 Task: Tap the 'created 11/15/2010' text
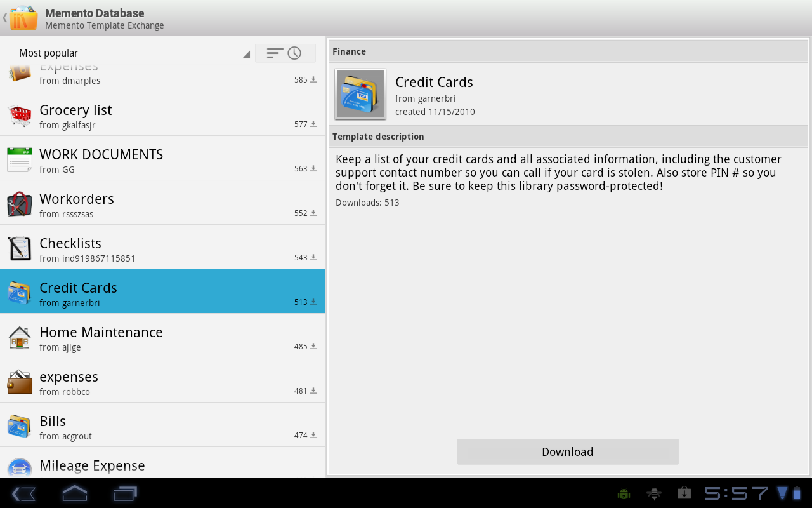pos(435,112)
